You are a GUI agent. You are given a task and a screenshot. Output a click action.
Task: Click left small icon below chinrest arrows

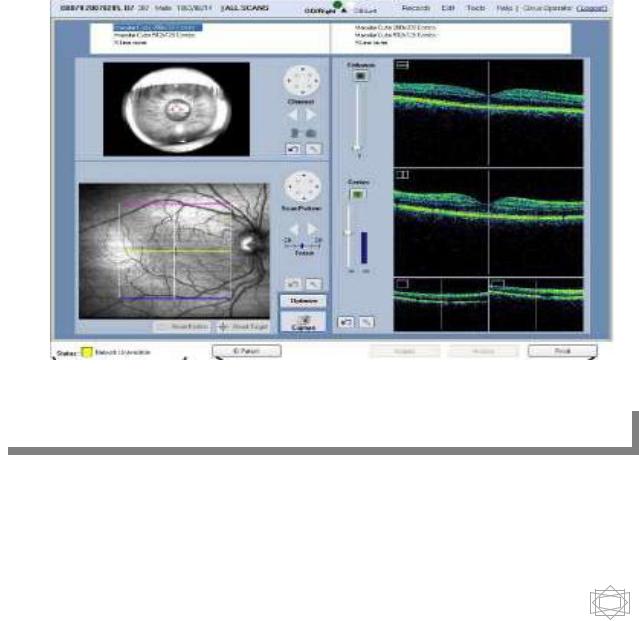pyautogui.click(x=294, y=133)
